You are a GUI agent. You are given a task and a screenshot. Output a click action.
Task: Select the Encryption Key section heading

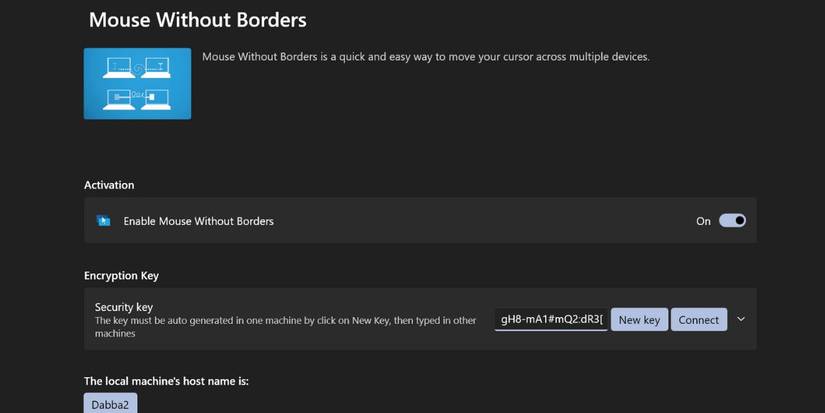click(x=121, y=276)
